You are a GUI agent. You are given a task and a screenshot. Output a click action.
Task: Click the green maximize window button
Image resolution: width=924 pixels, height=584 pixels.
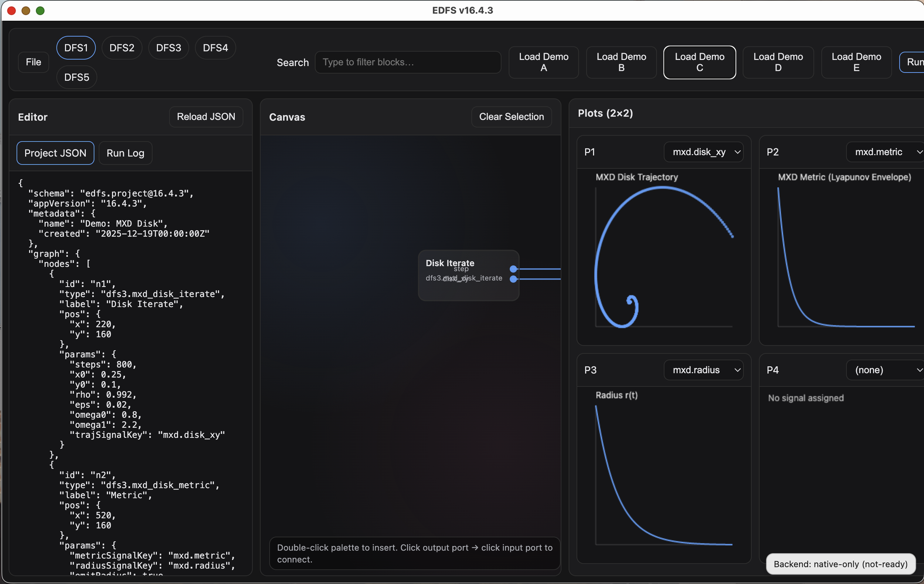(40, 10)
